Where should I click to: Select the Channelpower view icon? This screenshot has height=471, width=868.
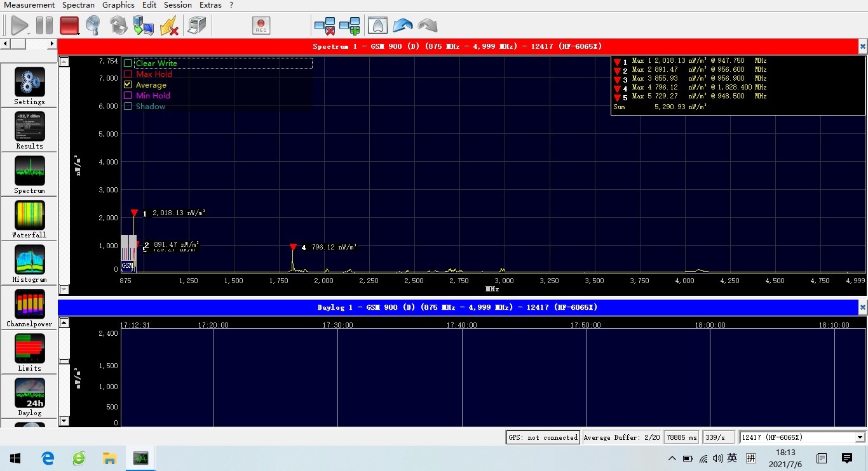[x=29, y=305]
